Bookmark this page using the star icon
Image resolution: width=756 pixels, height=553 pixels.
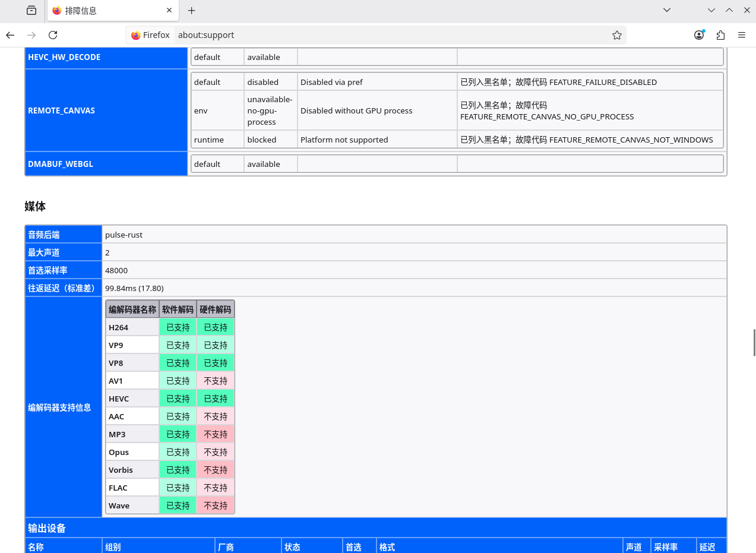(617, 35)
